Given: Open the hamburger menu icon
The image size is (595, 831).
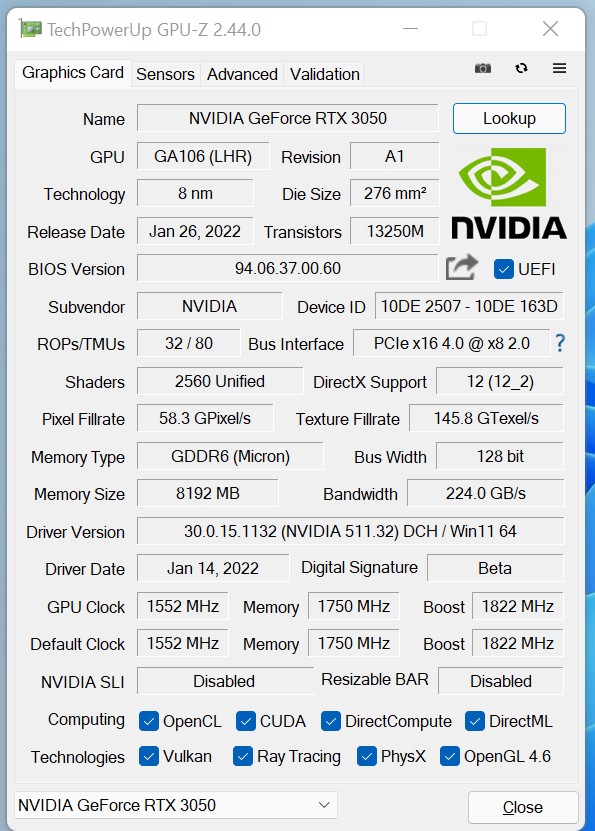Looking at the screenshot, I should pyautogui.click(x=560, y=68).
